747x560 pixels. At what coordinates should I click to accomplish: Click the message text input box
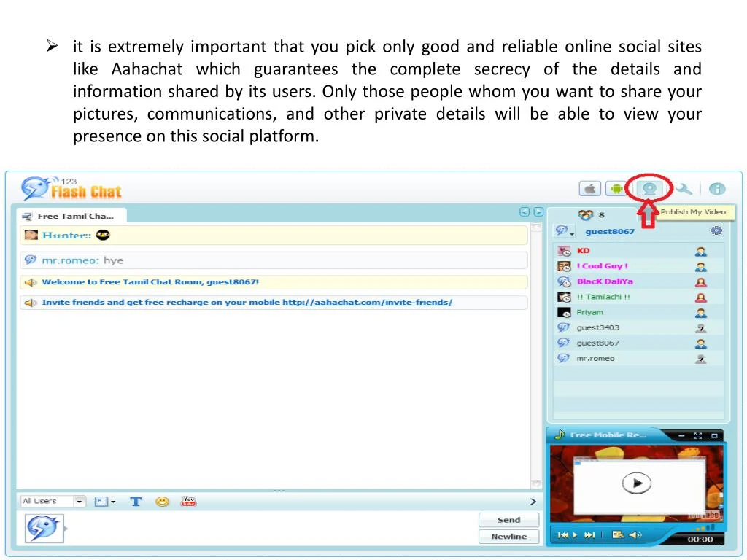[271, 528]
